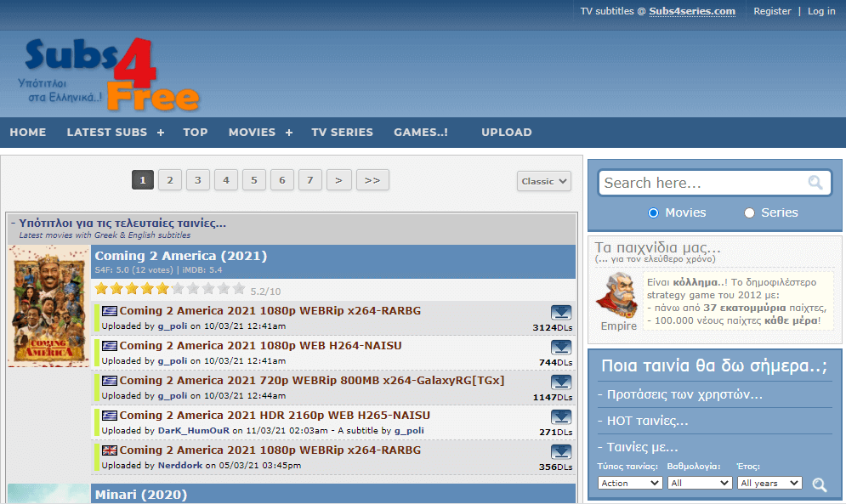
Task: Open the Action genre dropdown
Action: (630, 483)
